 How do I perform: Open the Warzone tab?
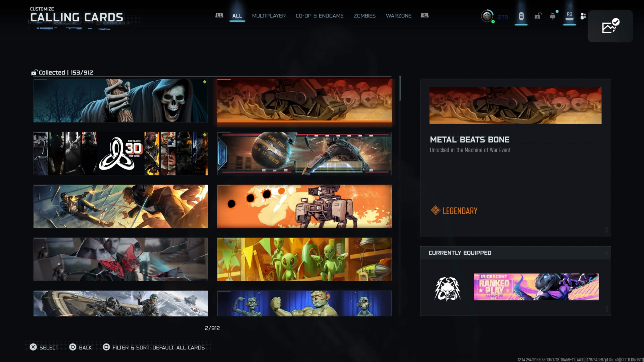[398, 16]
